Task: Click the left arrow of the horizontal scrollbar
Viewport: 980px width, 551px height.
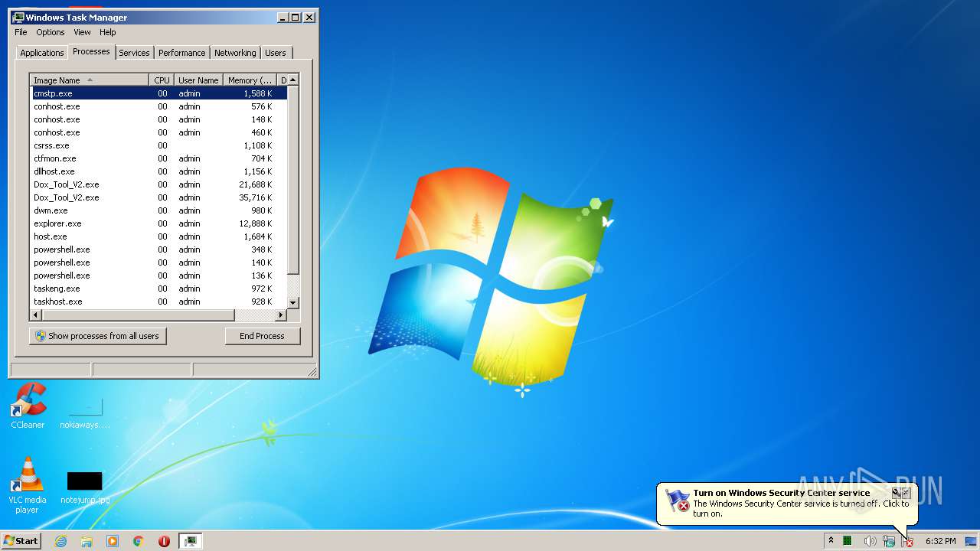Action: [35, 315]
